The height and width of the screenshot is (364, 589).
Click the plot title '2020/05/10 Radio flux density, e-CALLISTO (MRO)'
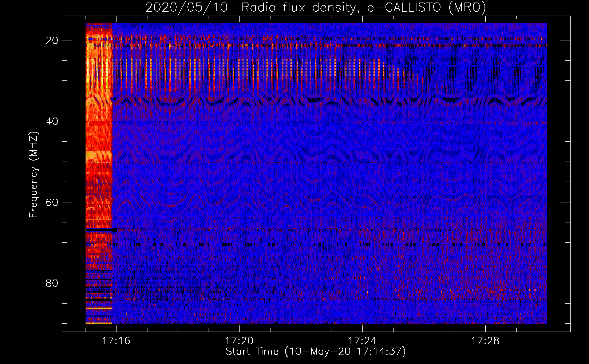point(316,8)
